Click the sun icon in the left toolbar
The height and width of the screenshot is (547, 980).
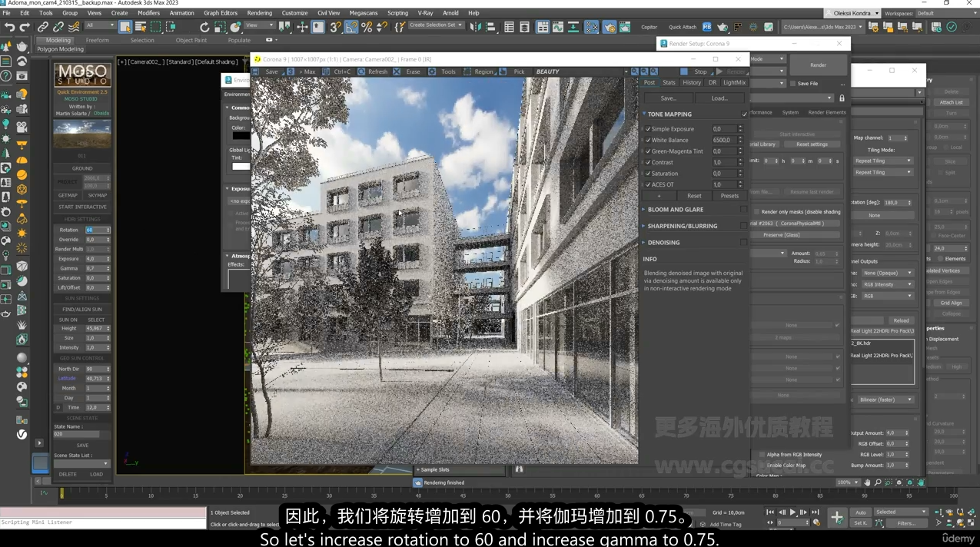[x=22, y=233]
